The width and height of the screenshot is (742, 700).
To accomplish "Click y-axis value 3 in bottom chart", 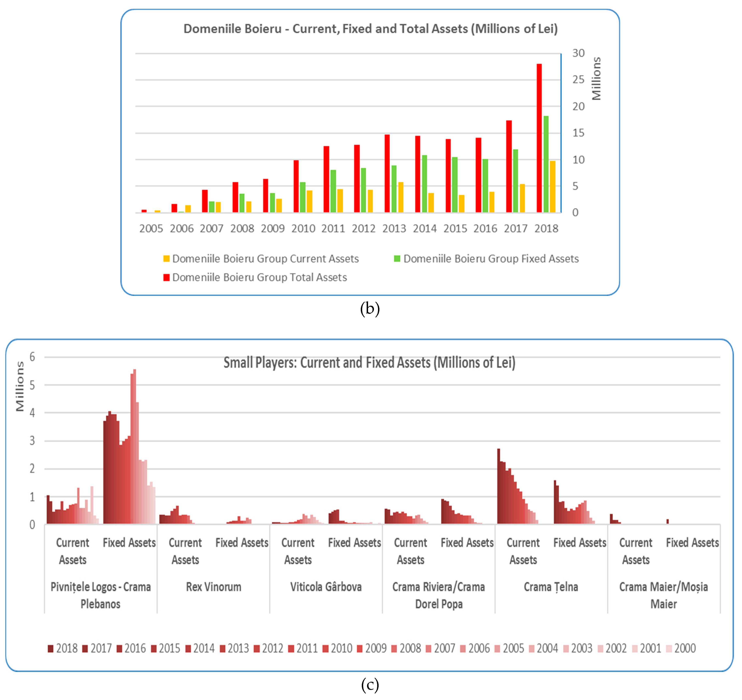I will click(32, 441).
